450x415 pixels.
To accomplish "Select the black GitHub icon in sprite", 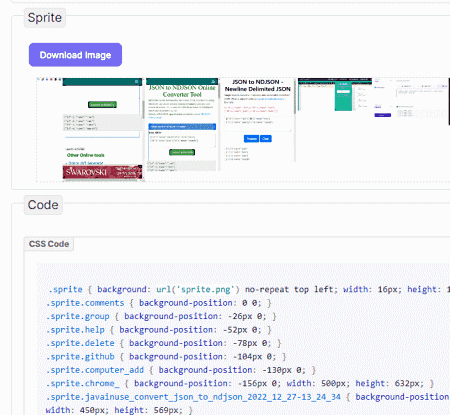I will coord(55,79).
